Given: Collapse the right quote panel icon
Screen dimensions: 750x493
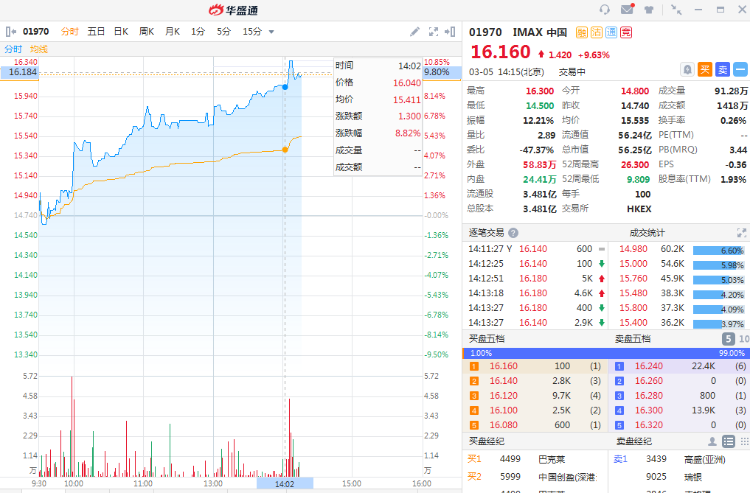Looking at the screenshot, I should (x=450, y=32).
